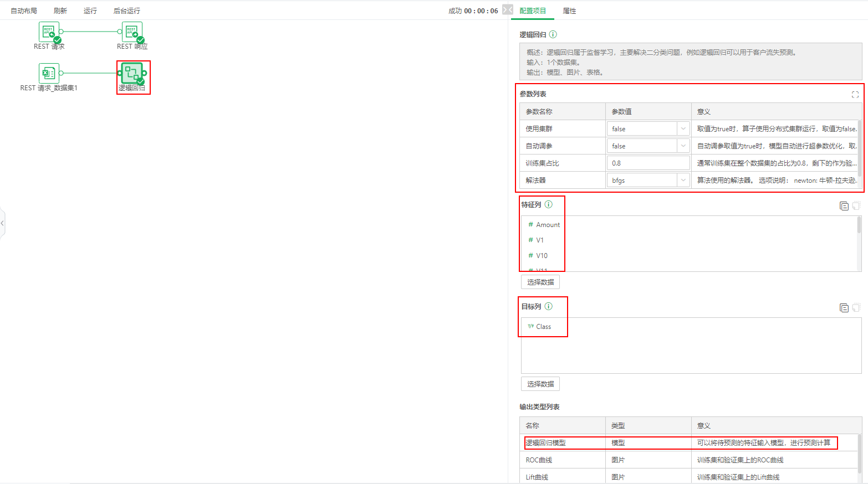Switch to the 属性 tab
The width and height of the screenshot is (868, 484).
click(x=570, y=10)
